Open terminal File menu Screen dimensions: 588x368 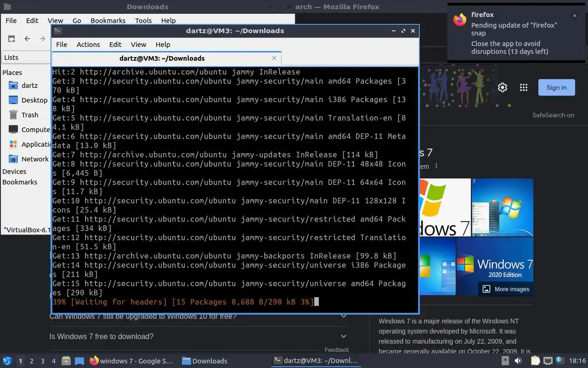62,45
